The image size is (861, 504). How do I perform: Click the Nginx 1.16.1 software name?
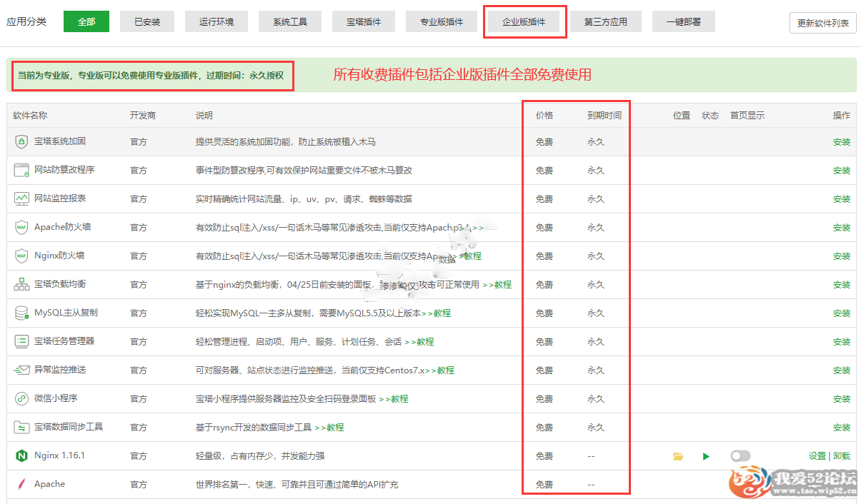point(60,455)
